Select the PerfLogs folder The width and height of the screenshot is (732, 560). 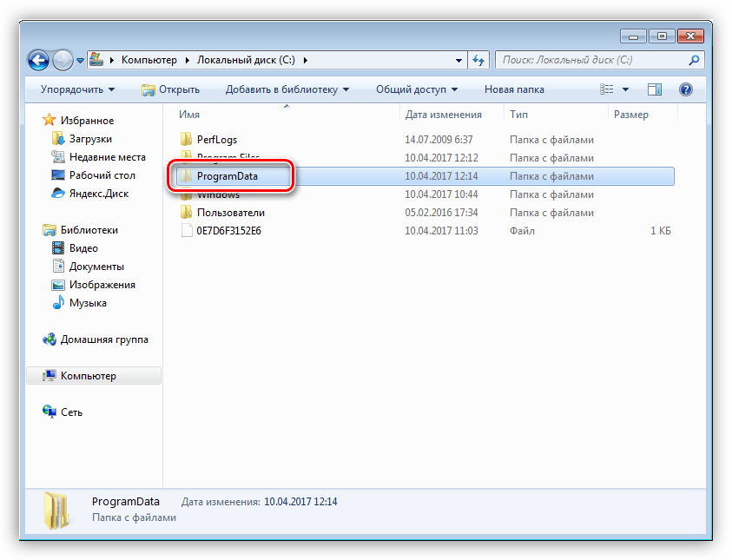[x=216, y=140]
